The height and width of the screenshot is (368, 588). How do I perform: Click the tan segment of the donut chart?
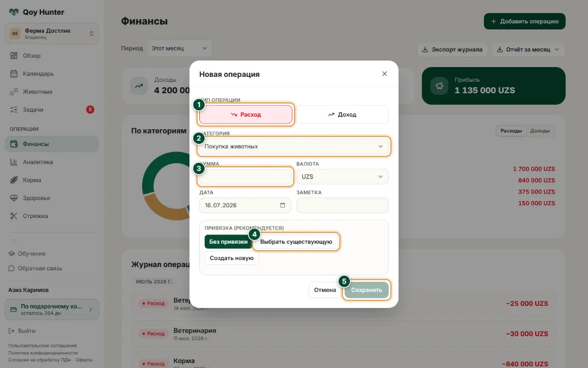click(x=165, y=207)
